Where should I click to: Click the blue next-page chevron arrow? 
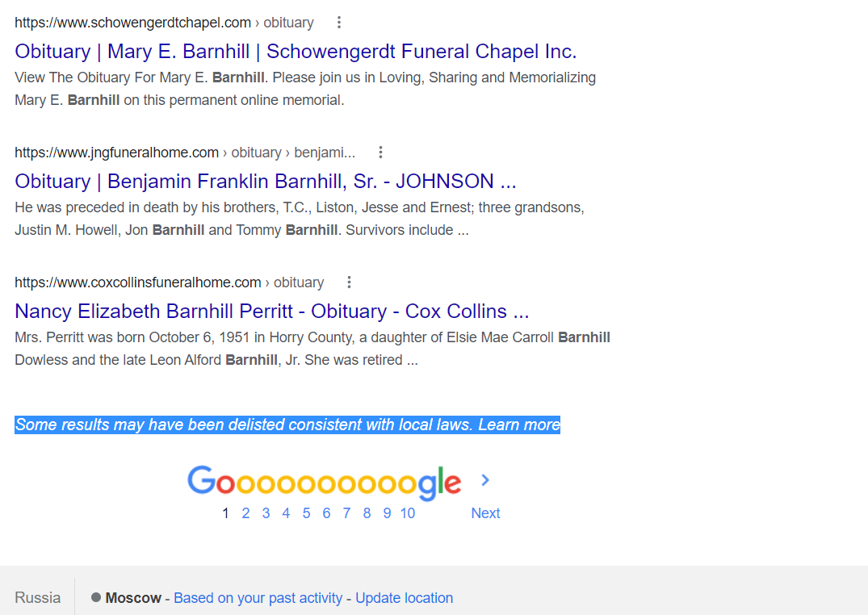click(485, 480)
